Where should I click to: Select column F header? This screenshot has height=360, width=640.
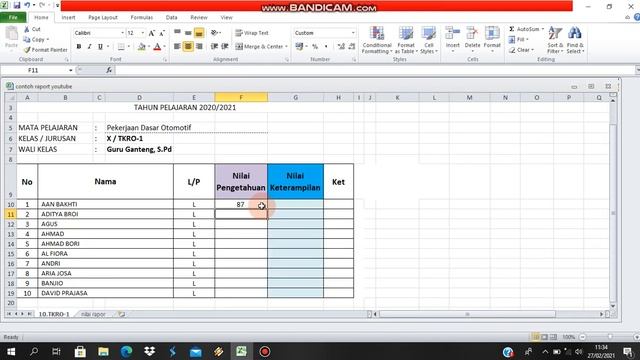(241, 98)
